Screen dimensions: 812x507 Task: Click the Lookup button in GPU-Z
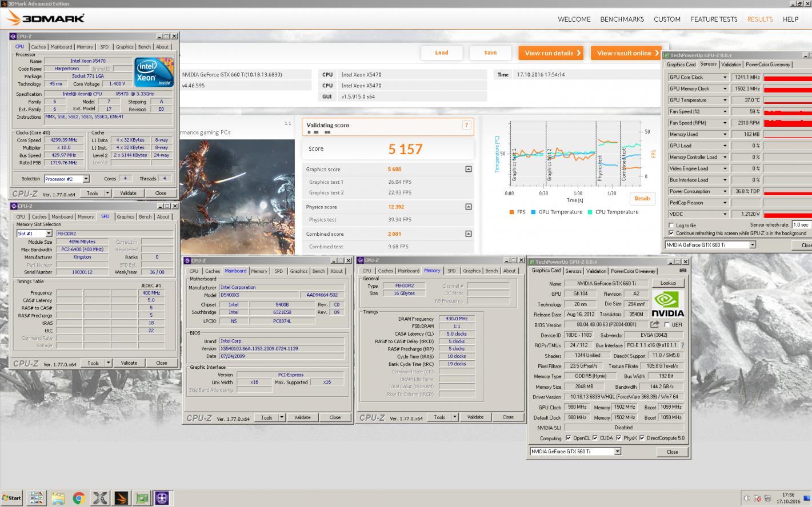click(x=668, y=283)
